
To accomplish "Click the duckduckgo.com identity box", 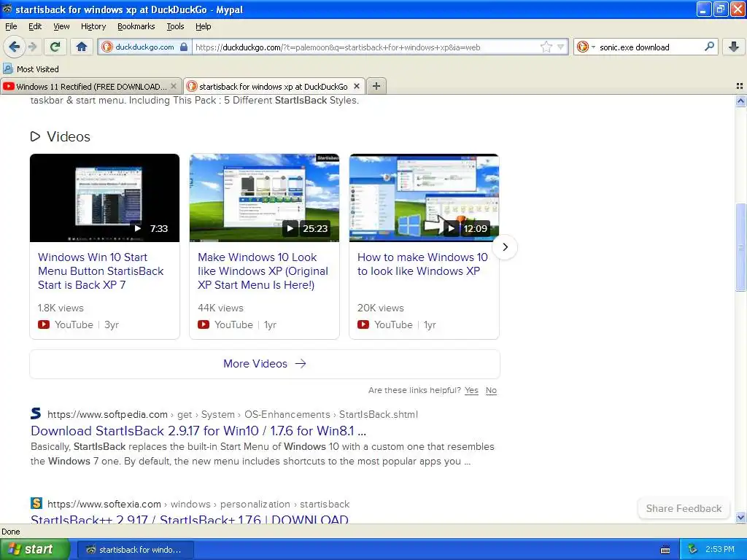I will pyautogui.click(x=144, y=47).
